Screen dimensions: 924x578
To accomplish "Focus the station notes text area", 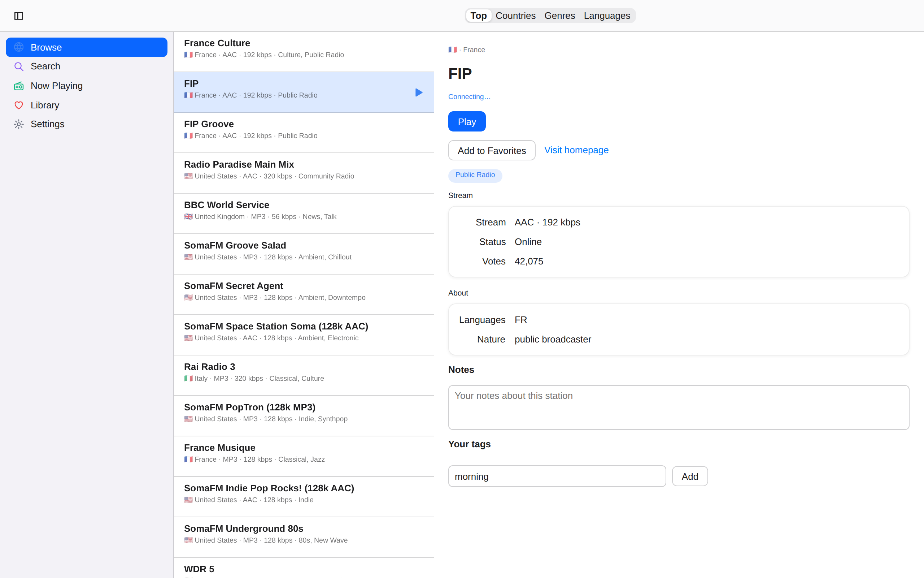I will pyautogui.click(x=679, y=407).
